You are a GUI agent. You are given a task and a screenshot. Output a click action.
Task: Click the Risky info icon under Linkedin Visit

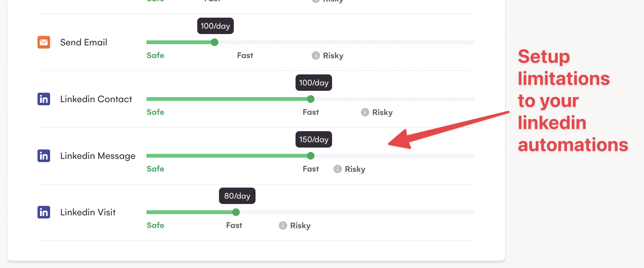283,225
